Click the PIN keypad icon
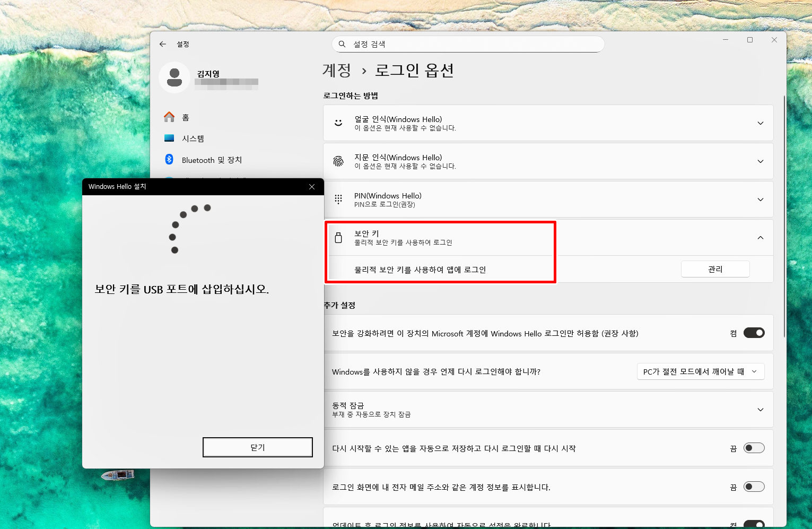 tap(338, 200)
